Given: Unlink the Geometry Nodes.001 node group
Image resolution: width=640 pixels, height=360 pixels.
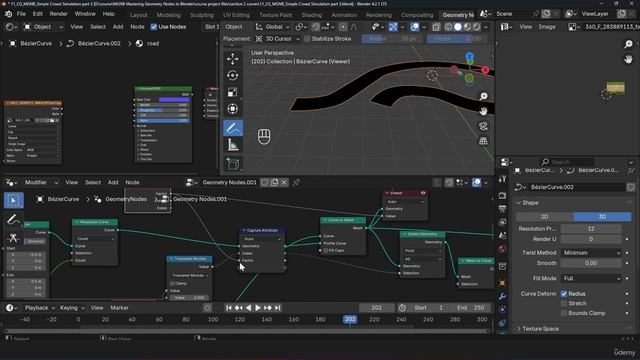Looking at the screenshot, I should [x=284, y=182].
